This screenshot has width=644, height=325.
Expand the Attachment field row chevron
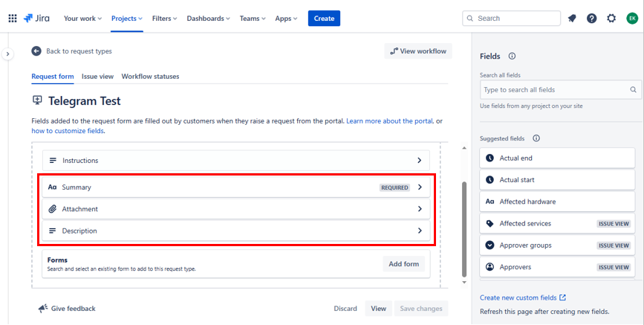point(420,209)
